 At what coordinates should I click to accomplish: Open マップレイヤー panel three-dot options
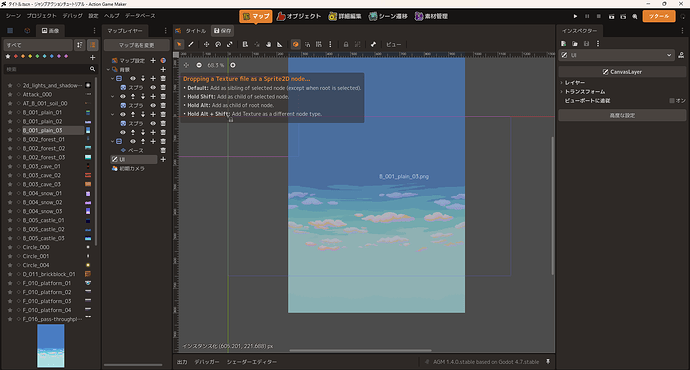pyautogui.click(x=165, y=31)
